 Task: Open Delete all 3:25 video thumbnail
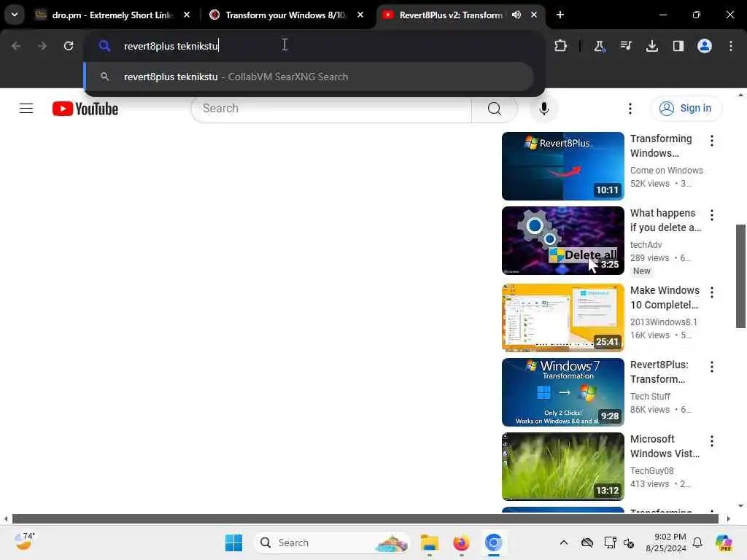[562, 241]
